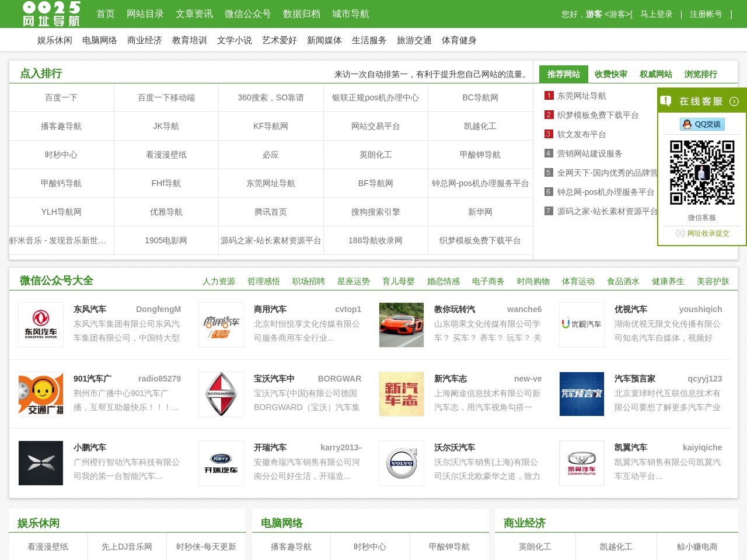
Task: Select the 开瑞汽车 Karry logo icon
Action: 221,463
